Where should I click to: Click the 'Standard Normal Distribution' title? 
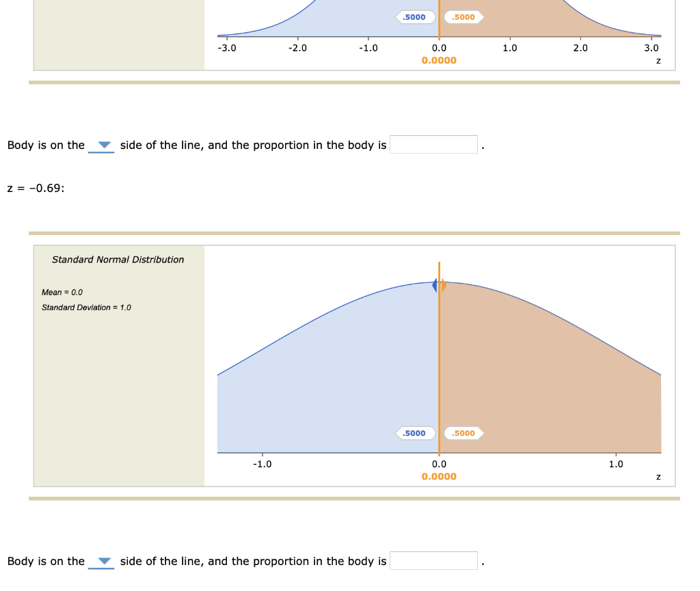click(x=118, y=260)
